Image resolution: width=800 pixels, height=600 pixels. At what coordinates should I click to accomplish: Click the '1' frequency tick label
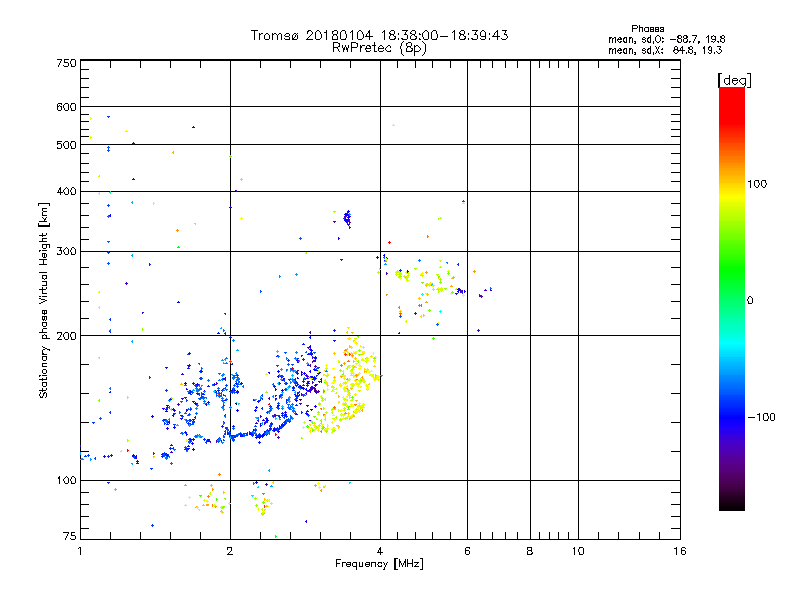(x=80, y=551)
